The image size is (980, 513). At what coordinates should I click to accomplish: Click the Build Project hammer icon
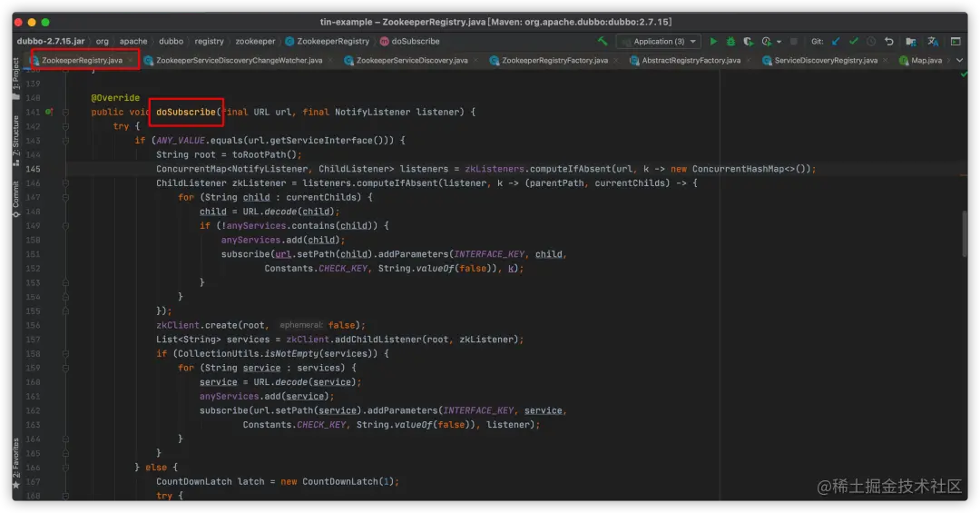coord(603,41)
